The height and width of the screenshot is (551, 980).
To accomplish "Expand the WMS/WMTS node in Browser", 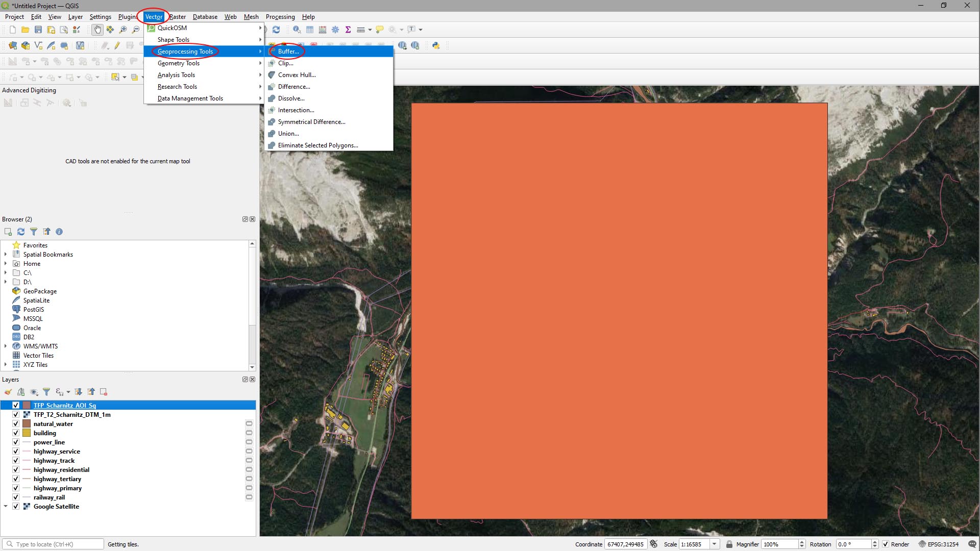I will pos(6,346).
